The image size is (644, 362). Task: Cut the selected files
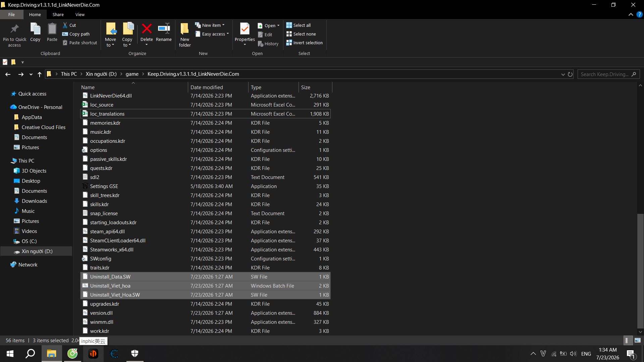(x=69, y=25)
